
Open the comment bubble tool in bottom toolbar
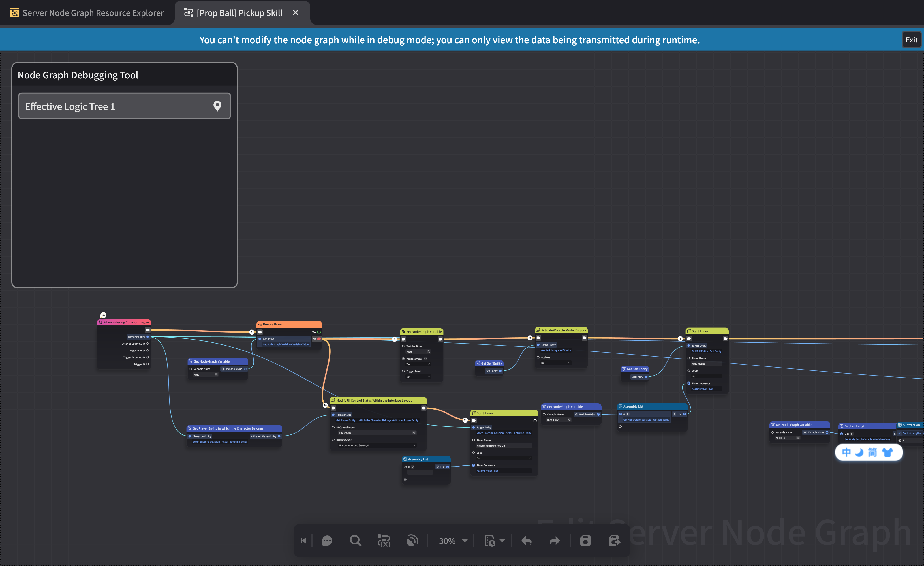click(x=327, y=541)
